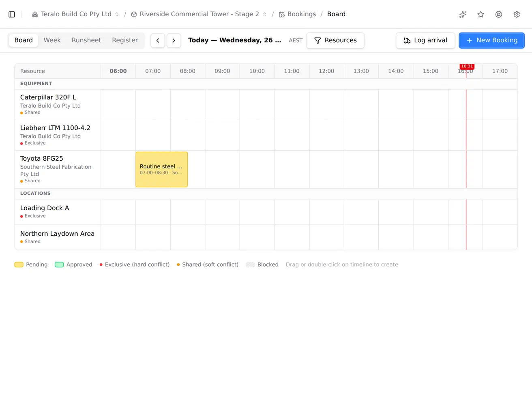Click the Log arrival button
This screenshot has width=532, height=405.
425,41
